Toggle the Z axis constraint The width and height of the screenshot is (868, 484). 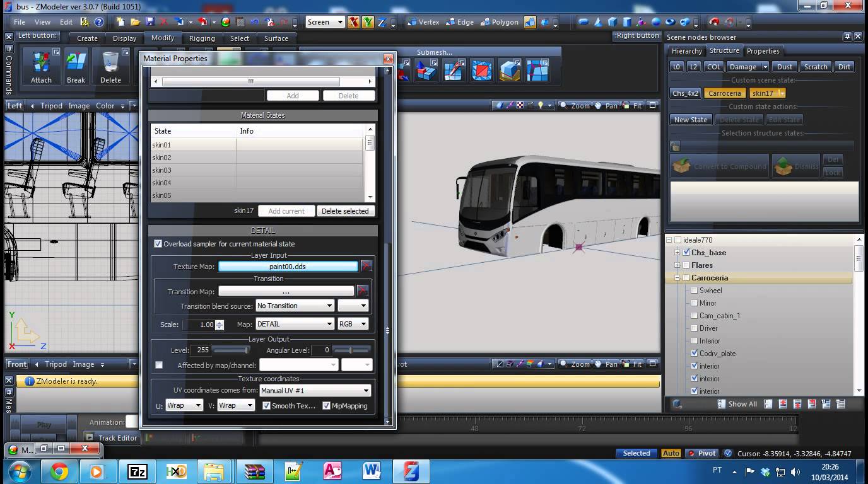[383, 22]
